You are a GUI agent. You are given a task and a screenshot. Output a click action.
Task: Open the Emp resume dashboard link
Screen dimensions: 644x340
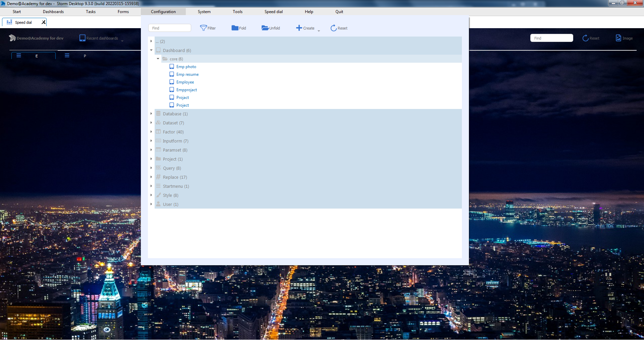pos(187,74)
